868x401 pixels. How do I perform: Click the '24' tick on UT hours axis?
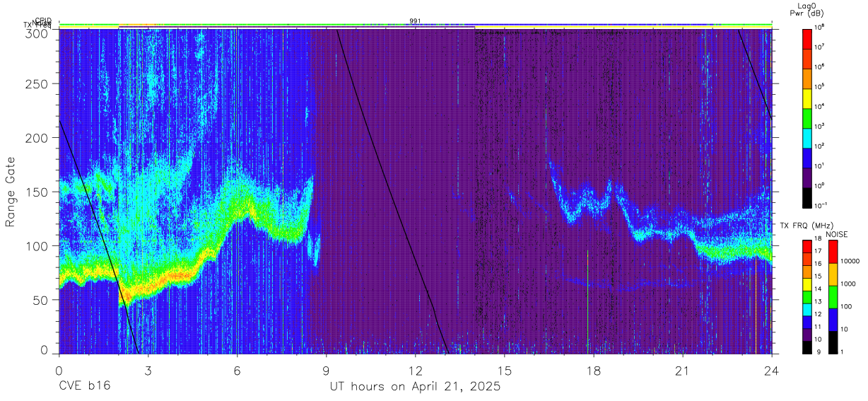(771, 370)
